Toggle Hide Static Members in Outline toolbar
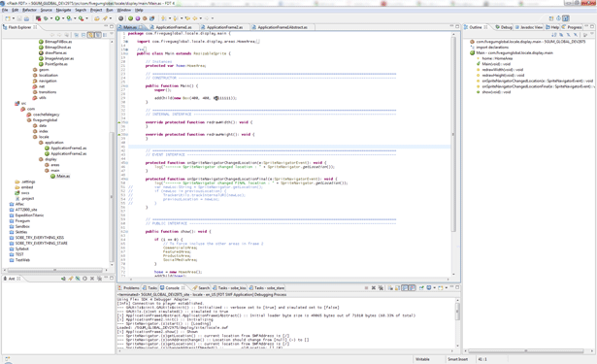Viewport: 597px width, 364px height. [569, 35]
